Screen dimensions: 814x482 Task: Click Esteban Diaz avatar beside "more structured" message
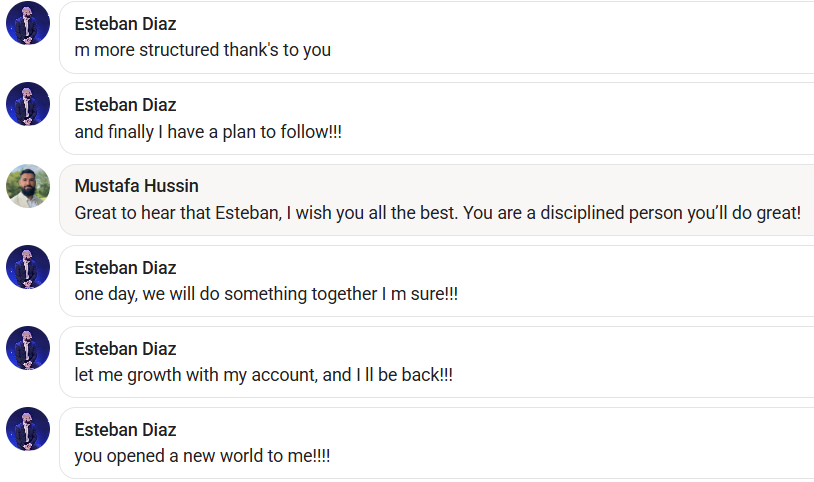coord(28,23)
